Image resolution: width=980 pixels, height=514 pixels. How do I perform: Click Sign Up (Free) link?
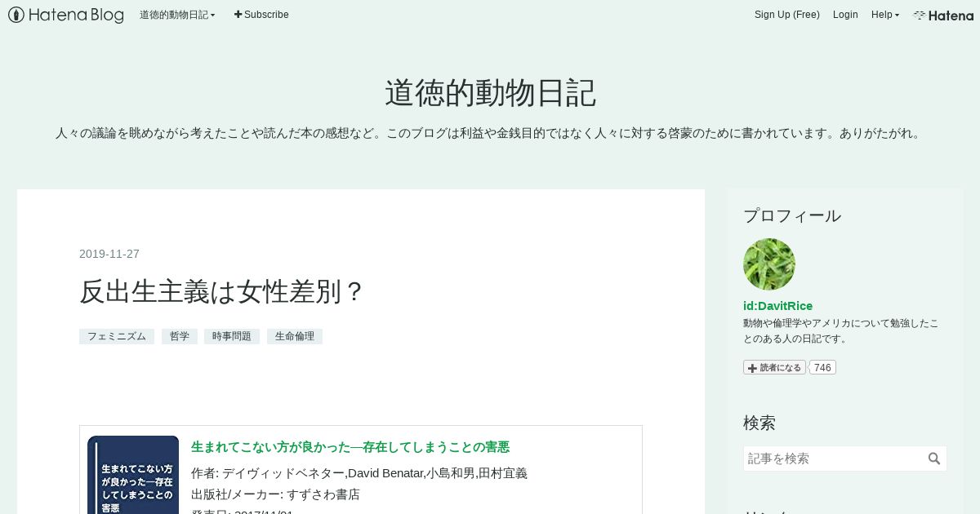(787, 15)
